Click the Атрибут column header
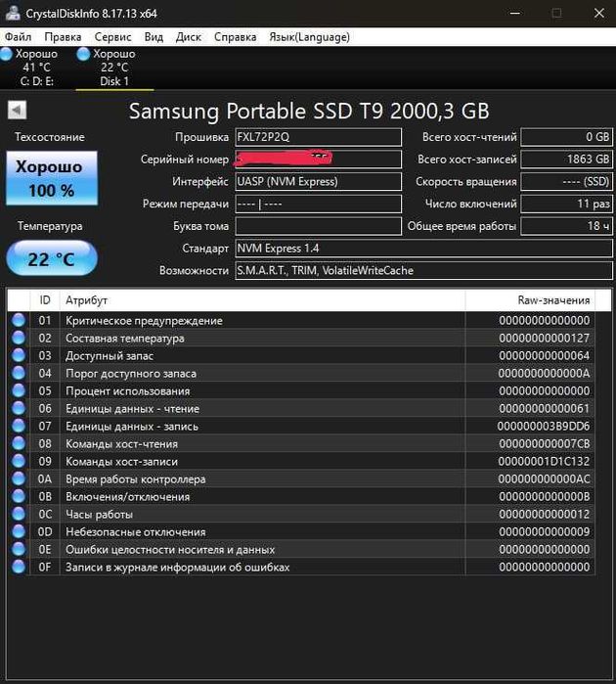This screenshot has height=684, width=616. point(262,300)
